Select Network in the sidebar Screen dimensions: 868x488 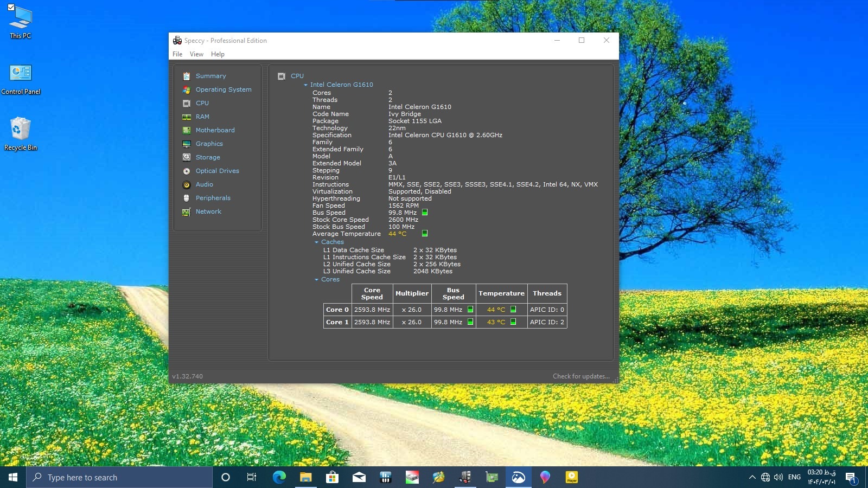pyautogui.click(x=208, y=211)
